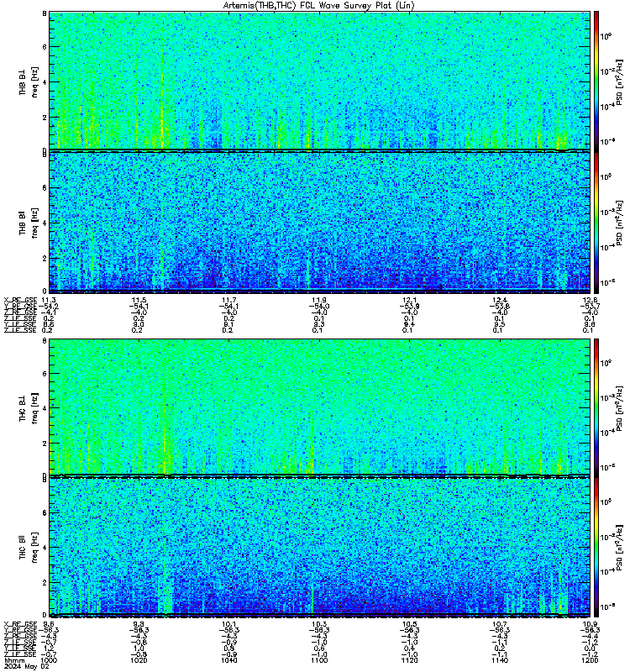Click the 'X_RE_GSE' row label below the THC panels
Screen dimensions: 630x672
(20, 624)
